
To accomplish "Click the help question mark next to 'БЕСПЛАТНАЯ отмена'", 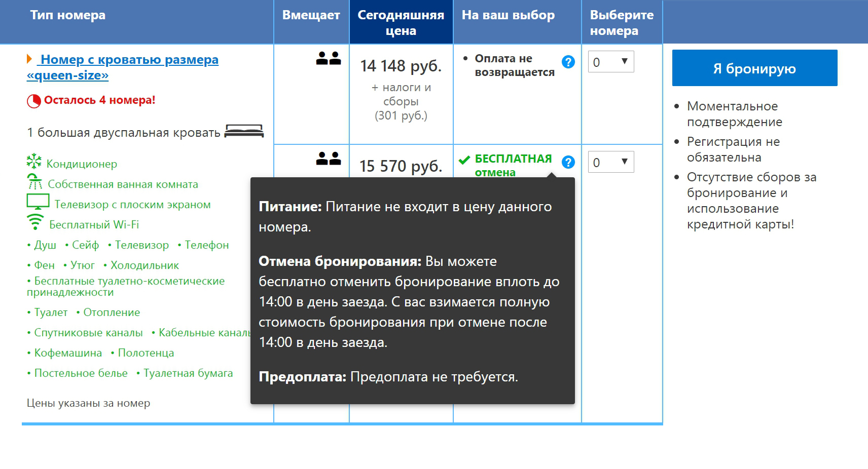I will coord(568,162).
